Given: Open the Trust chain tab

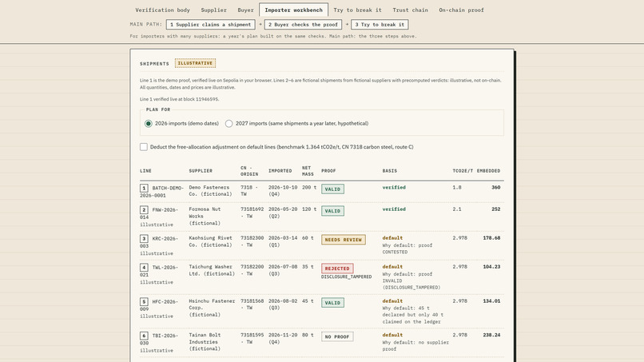Looking at the screenshot, I should tap(410, 10).
